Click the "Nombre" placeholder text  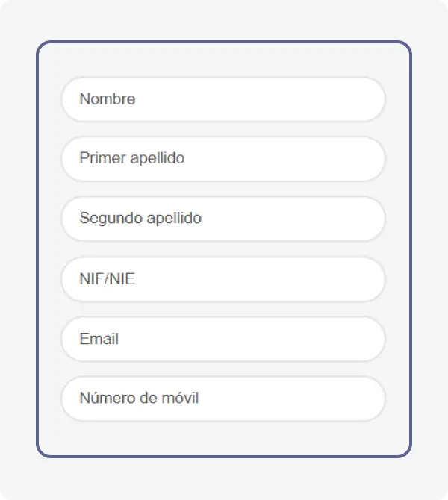(108, 99)
